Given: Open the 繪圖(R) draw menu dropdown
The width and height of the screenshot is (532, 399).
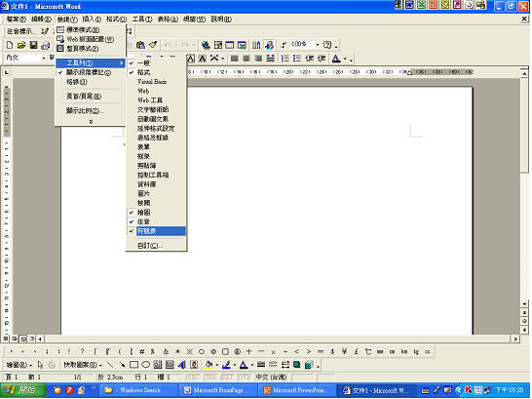Looking at the screenshot, I should tap(19, 365).
